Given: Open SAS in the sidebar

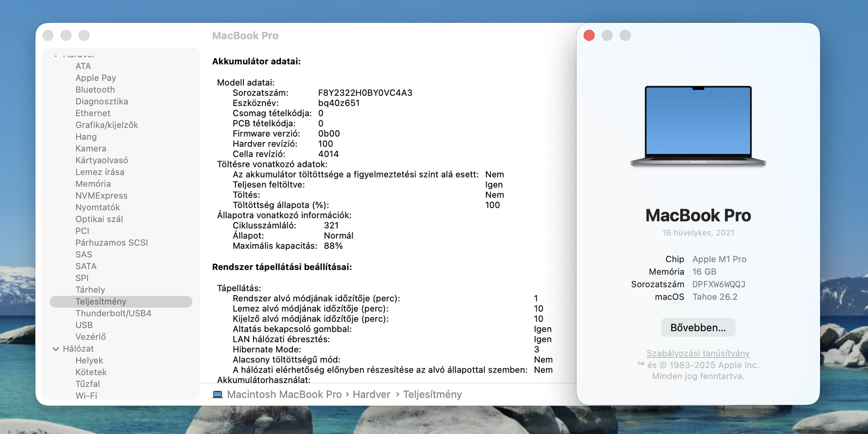Looking at the screenshot, I should (84, 255).
